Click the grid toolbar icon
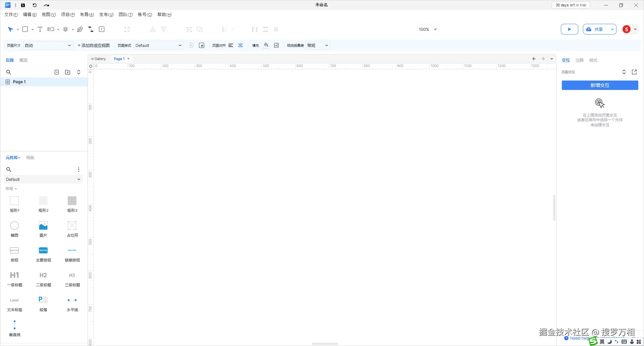644x346 pixels. coord(276,30)
